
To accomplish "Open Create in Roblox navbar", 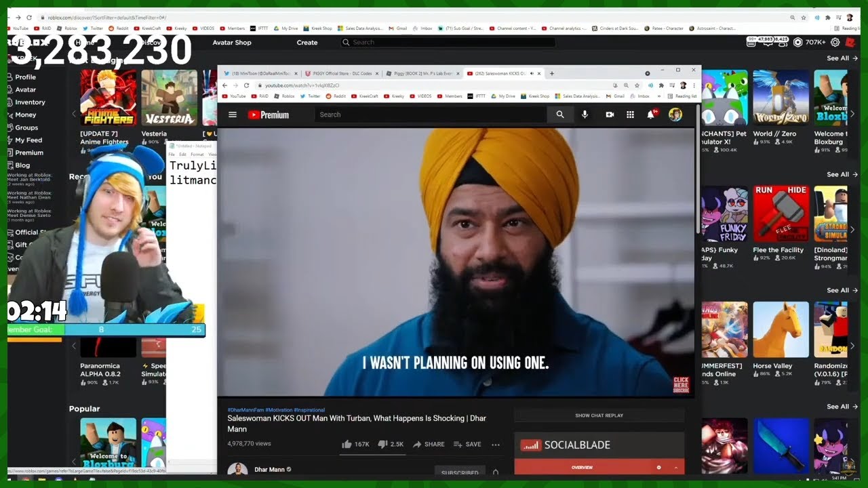I will tap(307, 42).
